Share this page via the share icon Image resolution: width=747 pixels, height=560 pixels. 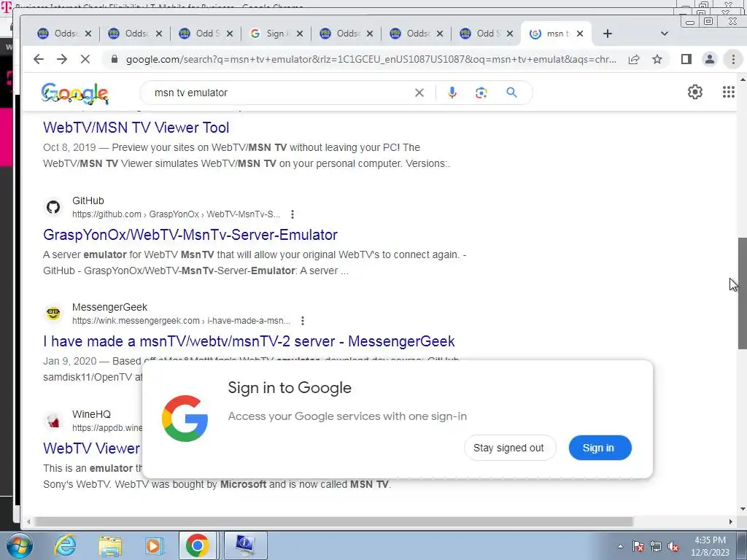coord(634,59)
